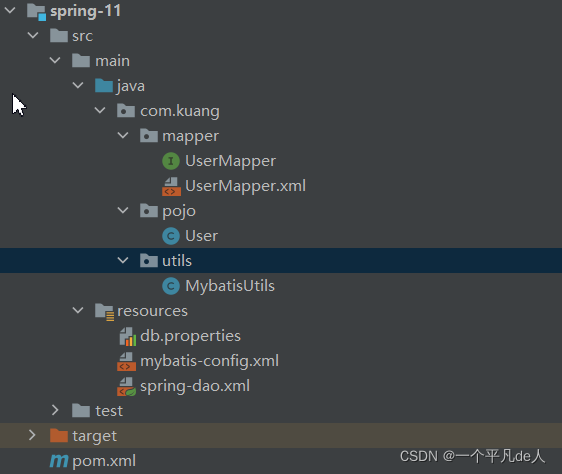Image resolution: width=562 pixels, height=474 pixels.
Task: Collapse the src folder arrow
Action: [x=33, y=35]
